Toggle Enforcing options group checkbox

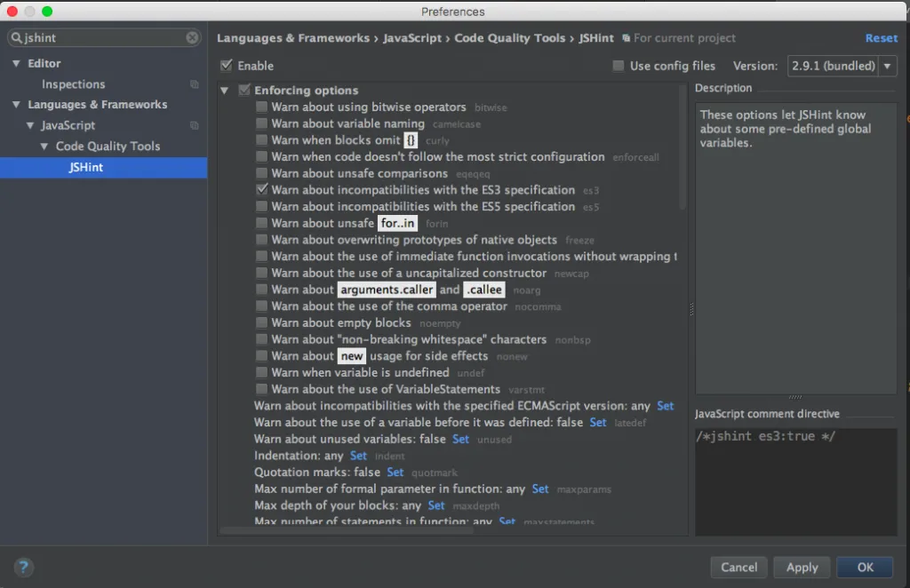[x=244, y=90]
